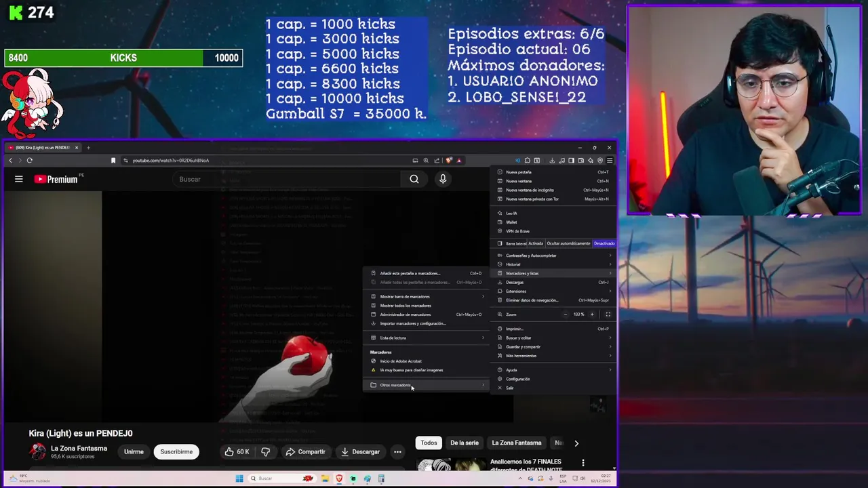Click the Brave Shields lion icon in address bar

[x=449, y=161]
